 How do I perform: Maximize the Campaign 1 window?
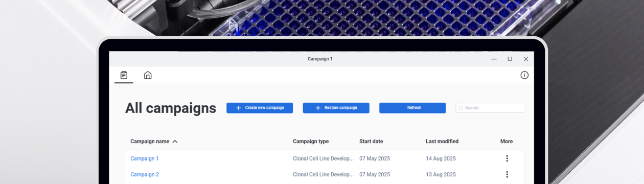click(x=510, y=59)
